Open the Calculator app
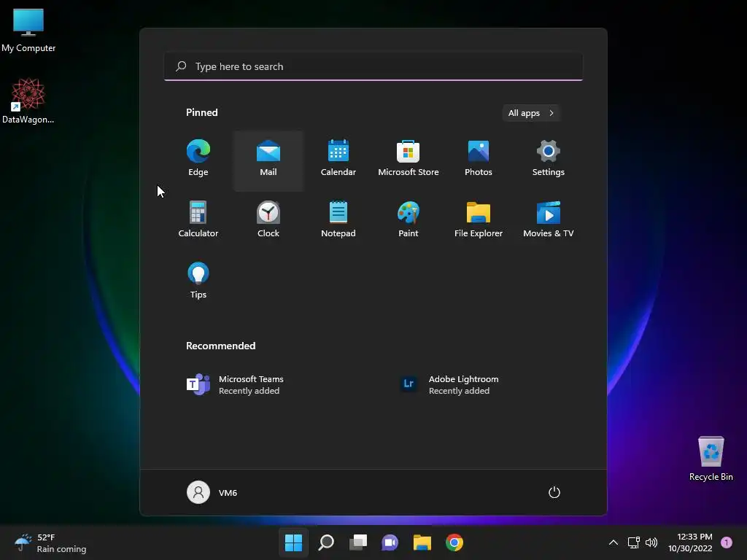Image resolution: width=747 pixels, height=560 pixels. (x=198, y=219)
